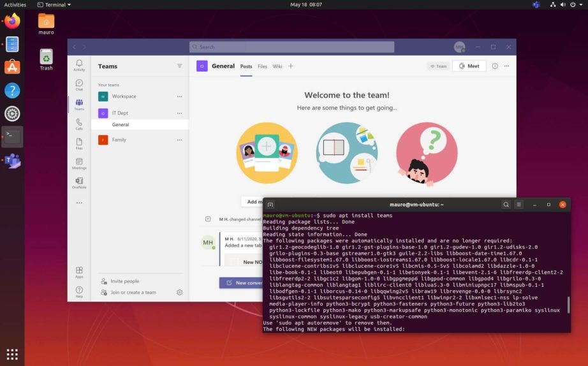Switch to the Posts tab
Image resolution: width=588 pixels, height=366 pixels.
(x=246, y=66)
